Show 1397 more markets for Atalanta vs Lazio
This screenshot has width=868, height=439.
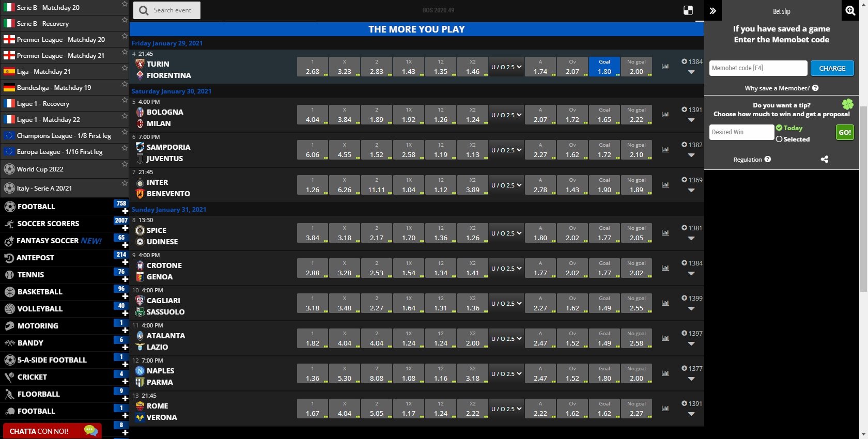point(692,333)
